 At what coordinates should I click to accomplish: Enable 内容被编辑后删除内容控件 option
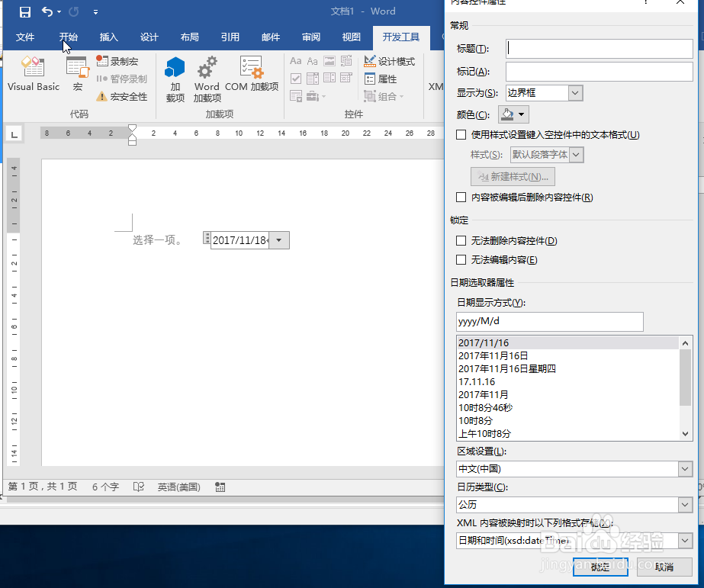pos(462,197)
